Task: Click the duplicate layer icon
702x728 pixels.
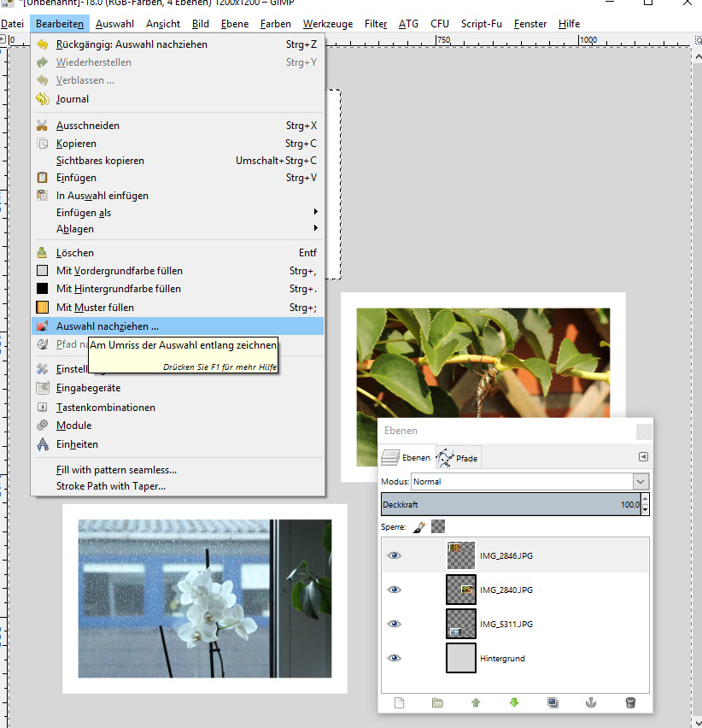Action: coord(553,702)
